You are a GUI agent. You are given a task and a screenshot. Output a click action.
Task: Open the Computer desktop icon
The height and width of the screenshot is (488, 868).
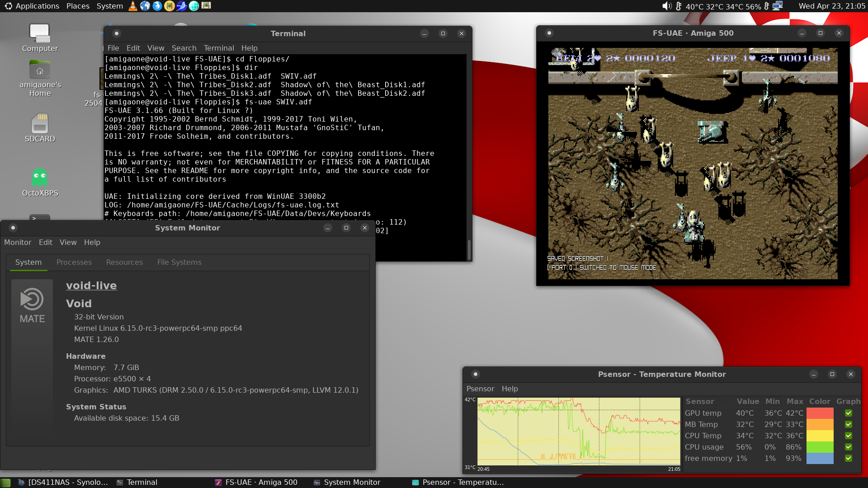pos(40,38)
